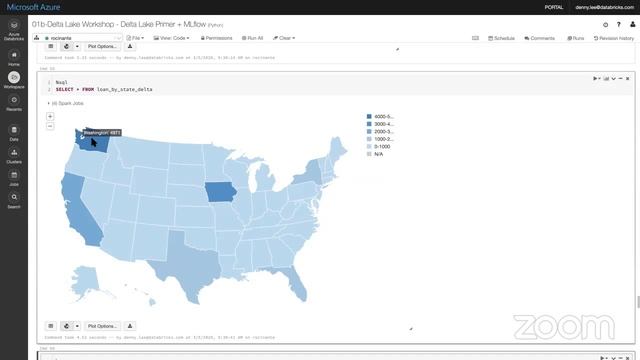The height and width of the screenshot is (360, 640).
Task: Open the Data sidebar item
Action: click(x=14, y=133)
